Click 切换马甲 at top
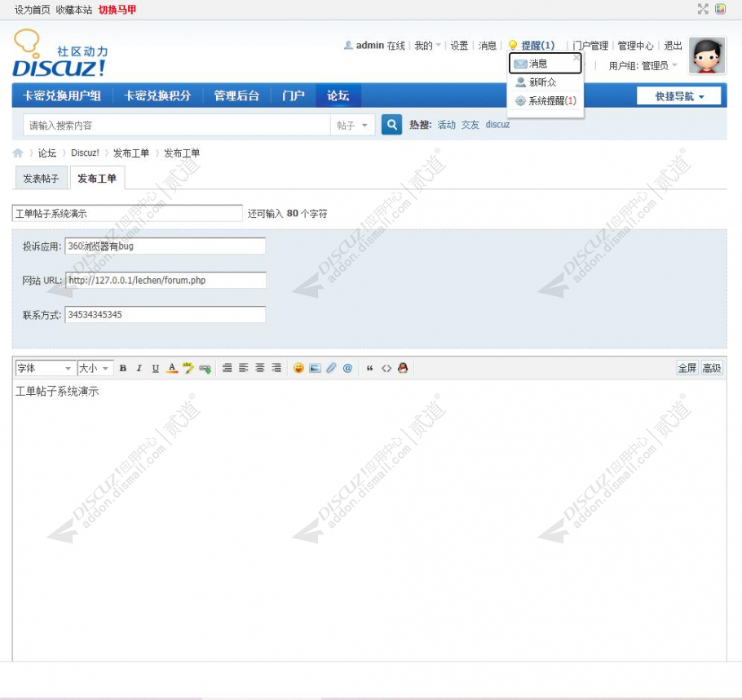Viewport: 742px width, 700px height. coord(117,10)
